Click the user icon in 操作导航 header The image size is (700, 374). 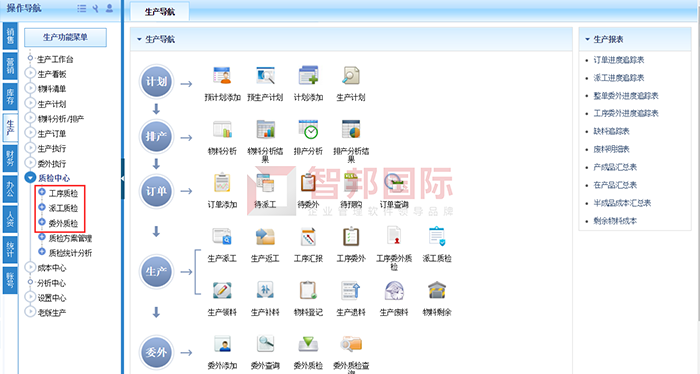click(109, 8)
